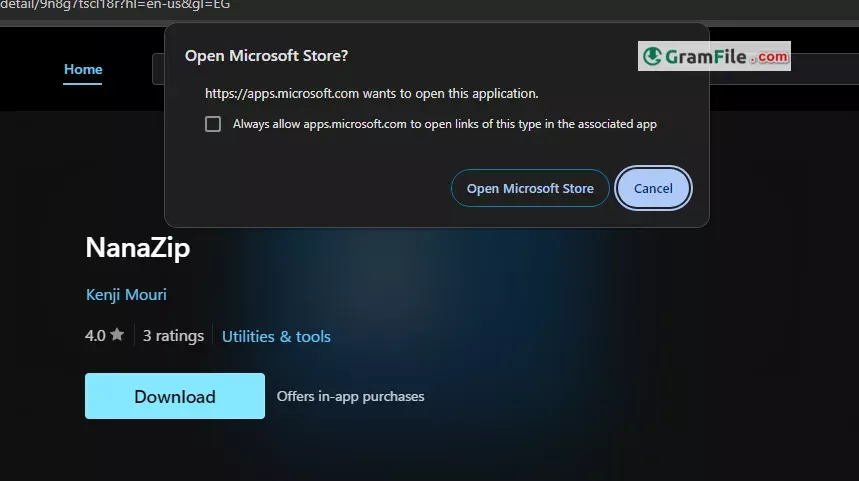The image size is (859, 481).
Task: Open the Home tab
Action: pos(83,70)
